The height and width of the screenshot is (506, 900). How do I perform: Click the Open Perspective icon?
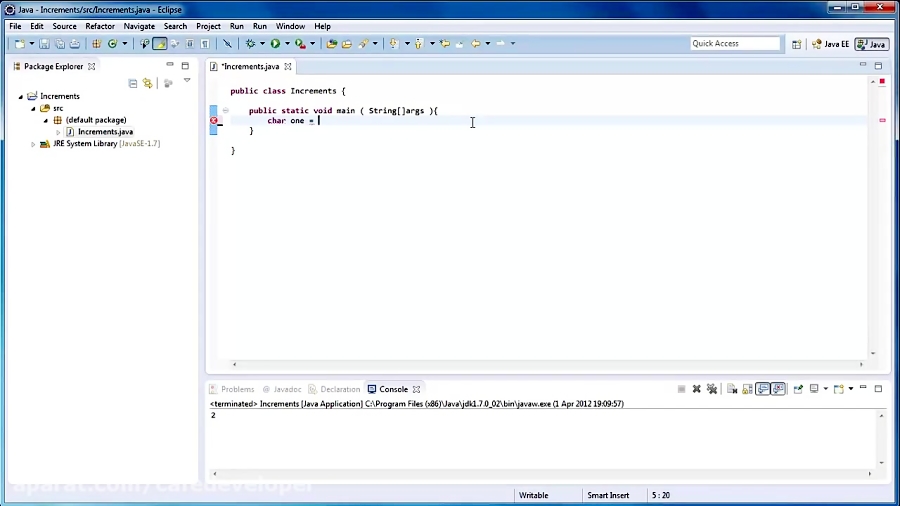[797, 44]
